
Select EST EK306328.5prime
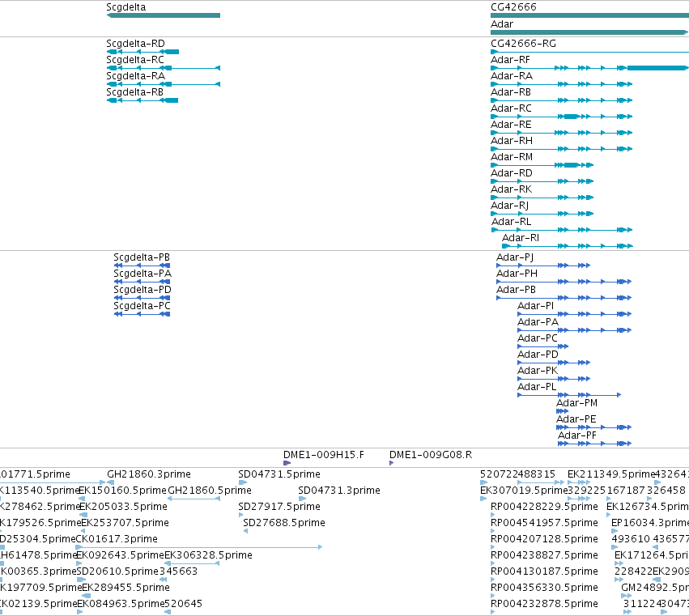[208, 555]
